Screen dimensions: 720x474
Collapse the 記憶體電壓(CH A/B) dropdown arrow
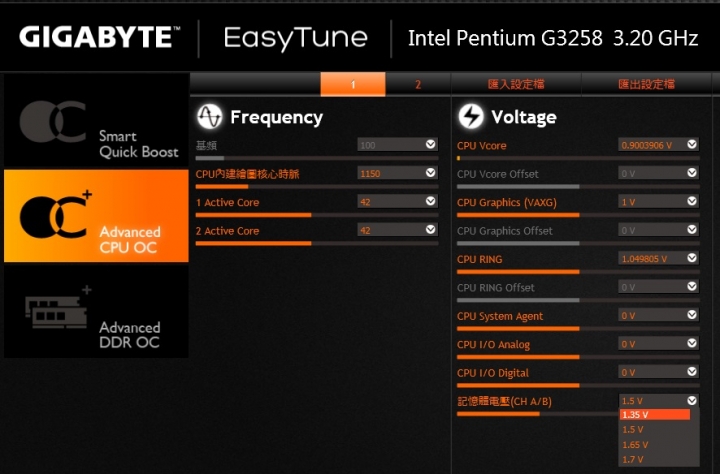click(x=692, y=401)
